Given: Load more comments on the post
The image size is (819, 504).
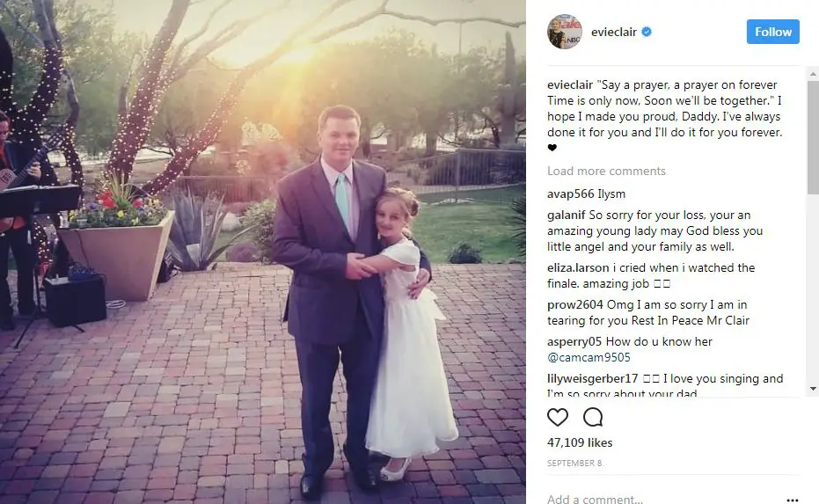Looking at the screenshot, I should (606, 171).
